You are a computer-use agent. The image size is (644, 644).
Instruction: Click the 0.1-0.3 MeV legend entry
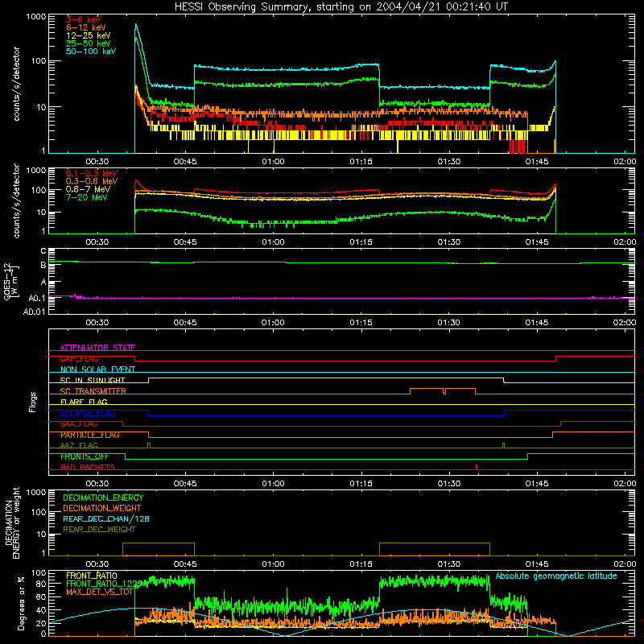92,173
